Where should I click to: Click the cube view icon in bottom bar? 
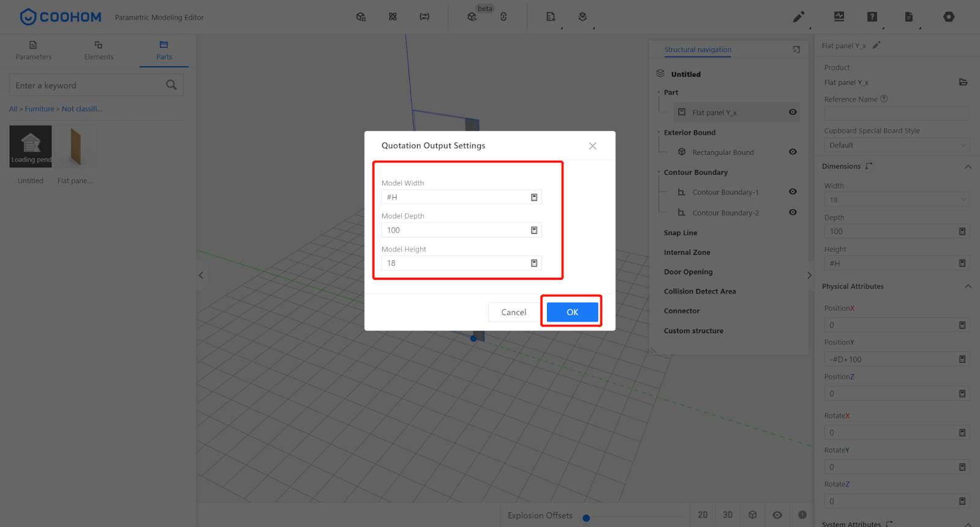click(x=753, y=515)
